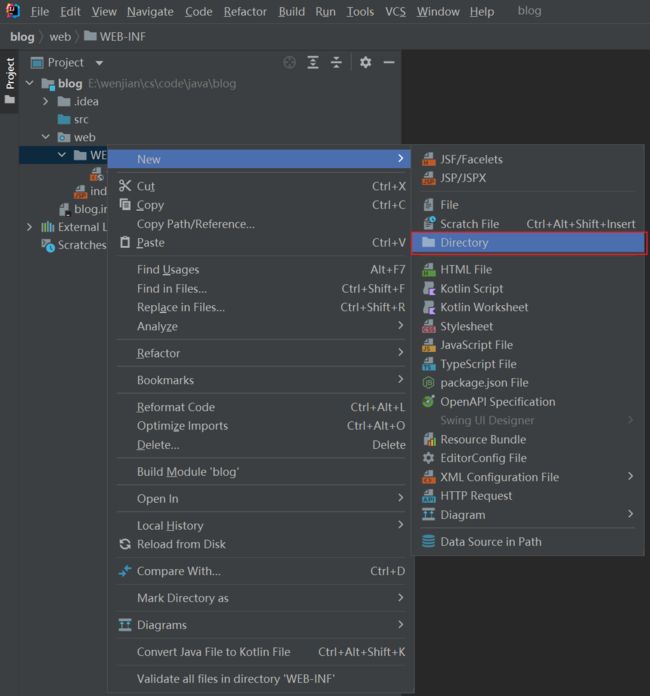Screen dimensions: 650x696
Task: Collapse the WEB-INF folder arrow
Action: (x=62, y=155)
